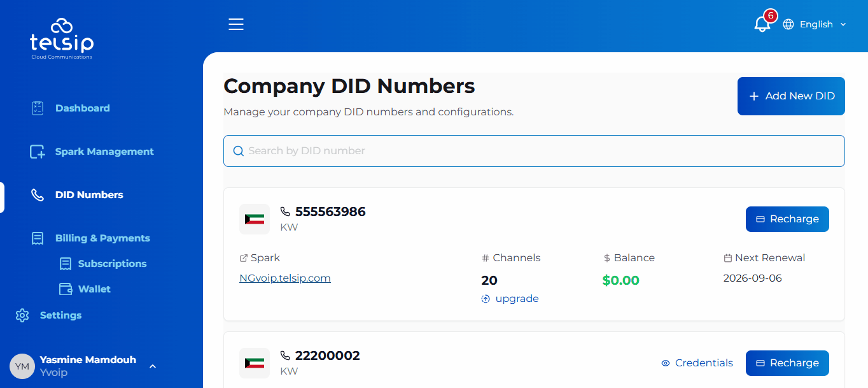The height and width of the screenshot is (388, 868).
Task: Show Credentials for number 22200002
Action: [x=697, y=363]
